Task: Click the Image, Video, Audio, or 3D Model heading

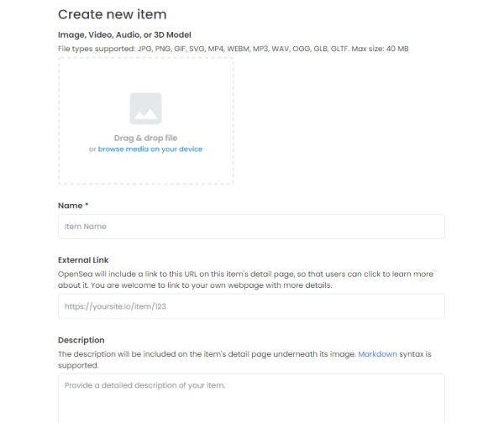Action: coord(124,34)
